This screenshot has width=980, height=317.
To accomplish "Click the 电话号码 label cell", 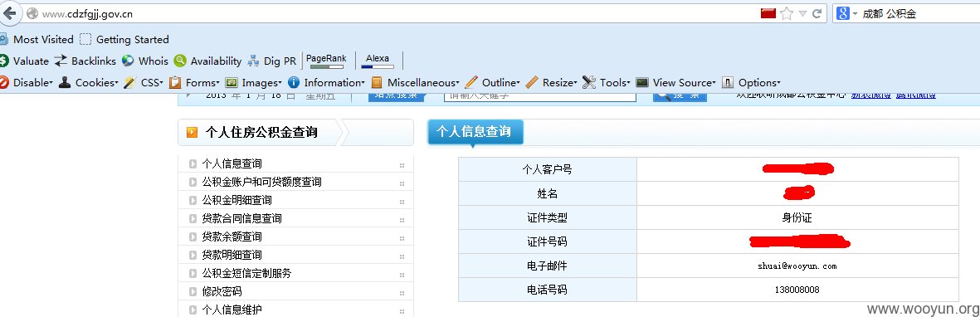I will [x=548, y=290].
